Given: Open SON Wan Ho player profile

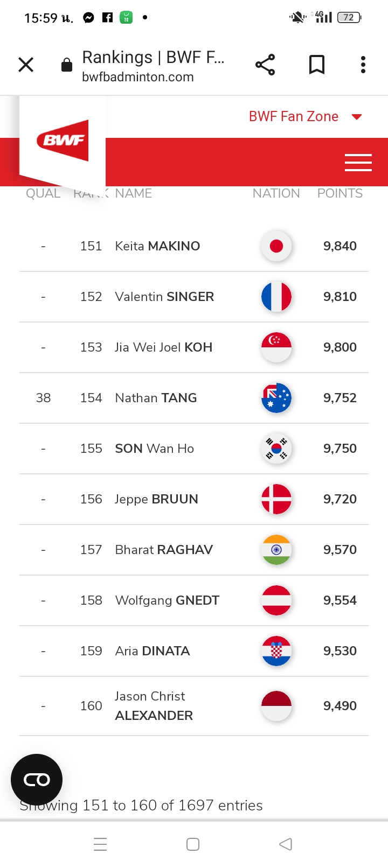Looking at the screenshot, I should pos(155,449).
